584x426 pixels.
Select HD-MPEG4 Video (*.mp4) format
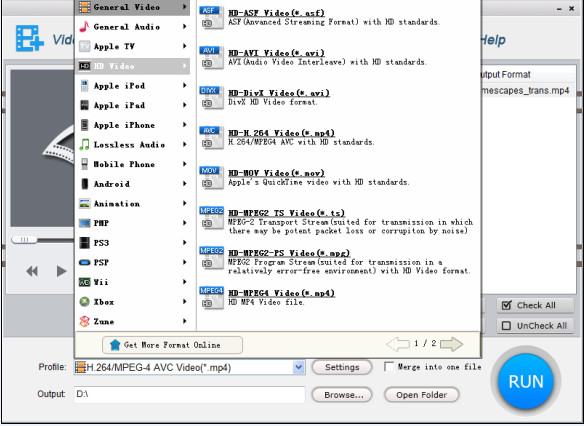(282, 293)
